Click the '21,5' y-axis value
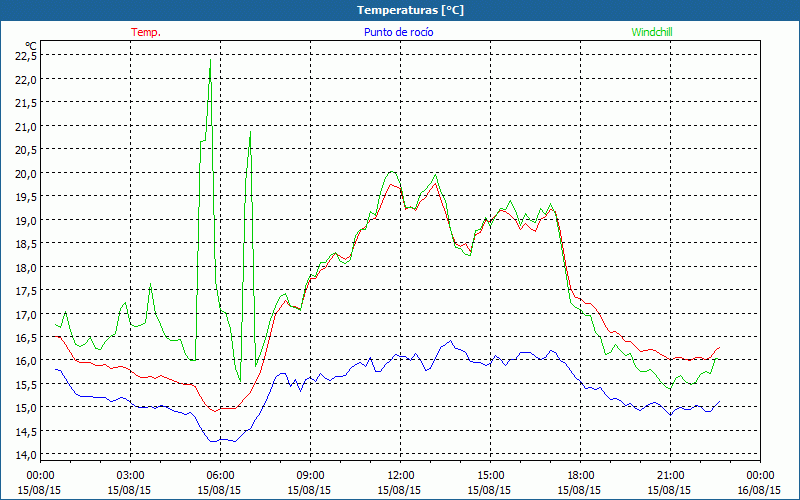The width and height of the screenshot is (800, 500). [x=26, y=103]
